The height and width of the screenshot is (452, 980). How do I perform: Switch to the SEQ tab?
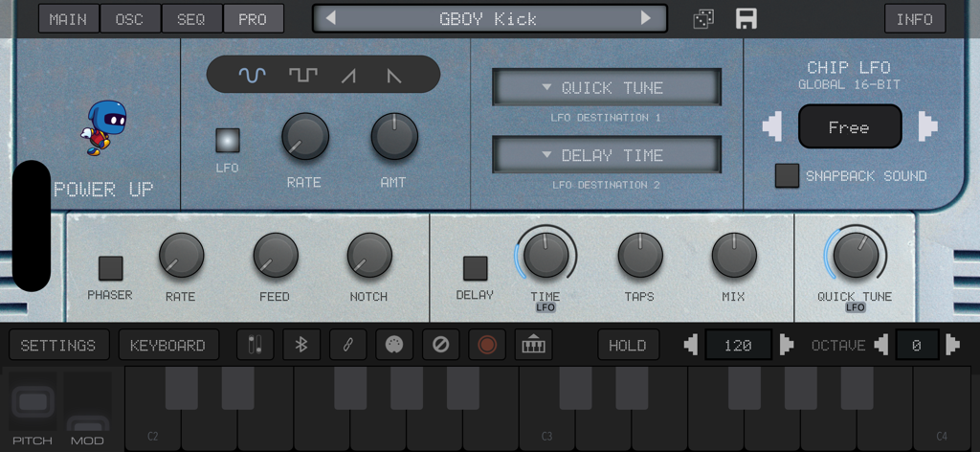(191, 19)
